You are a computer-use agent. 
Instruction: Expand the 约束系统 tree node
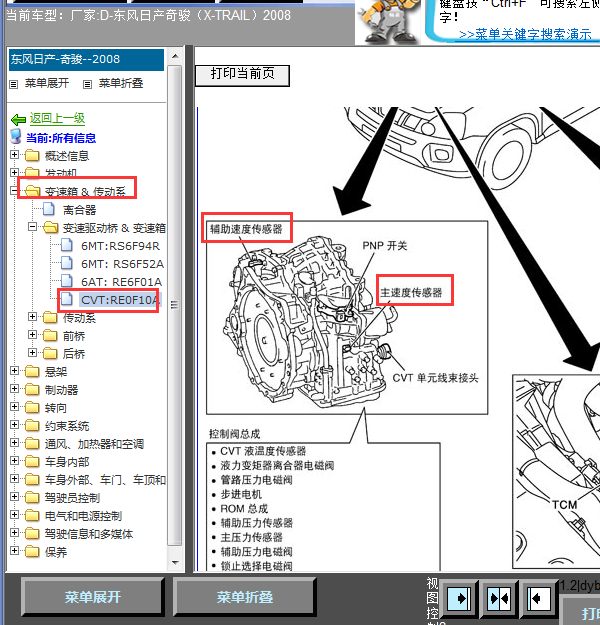click(x=14, y=425)
